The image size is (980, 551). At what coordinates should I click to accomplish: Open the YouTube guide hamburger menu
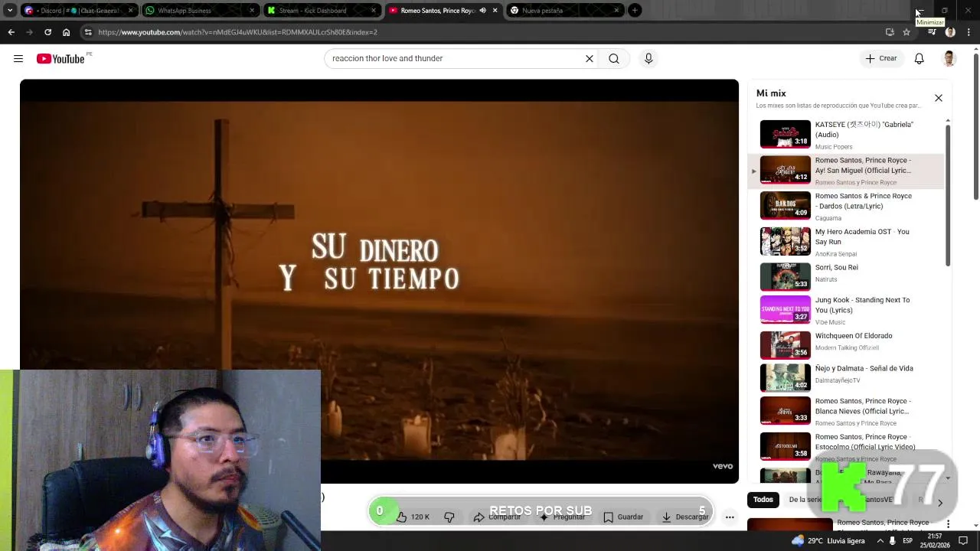point(18,59)
